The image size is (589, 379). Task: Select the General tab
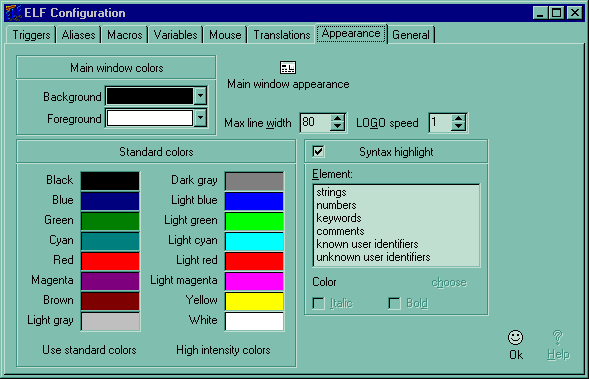(411, 35)
